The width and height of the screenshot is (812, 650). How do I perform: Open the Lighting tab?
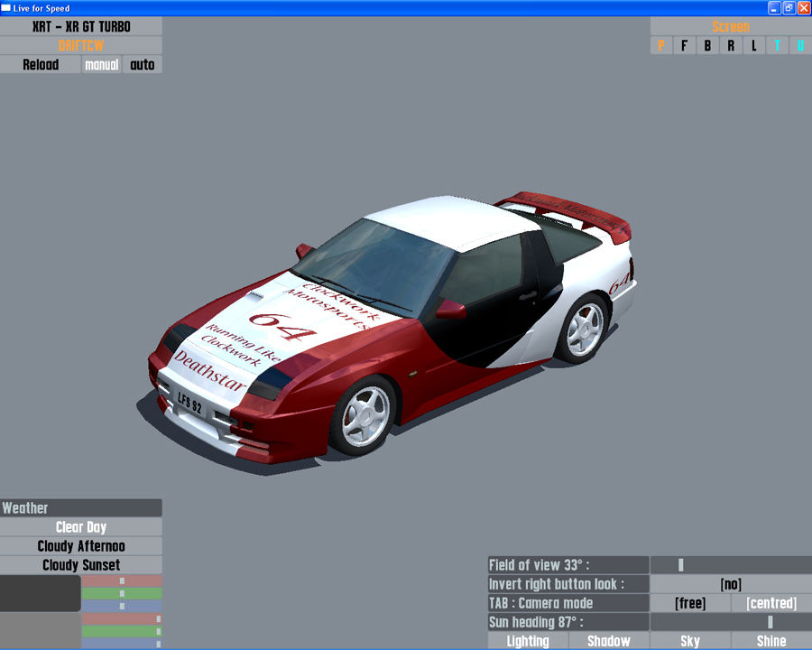528,641
